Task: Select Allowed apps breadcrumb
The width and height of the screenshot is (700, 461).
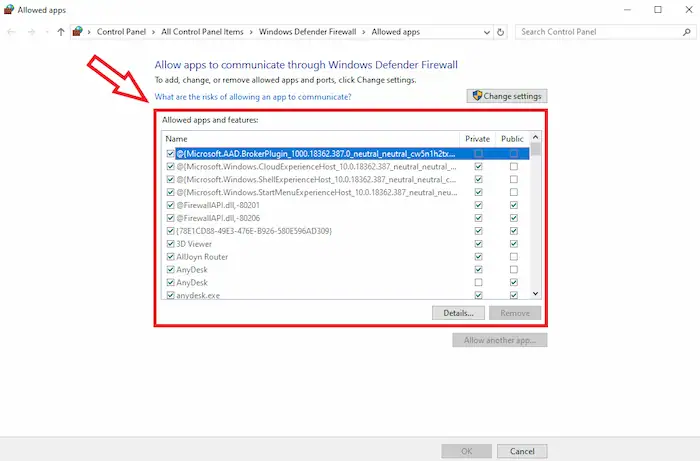Action: tap(396, 32)
